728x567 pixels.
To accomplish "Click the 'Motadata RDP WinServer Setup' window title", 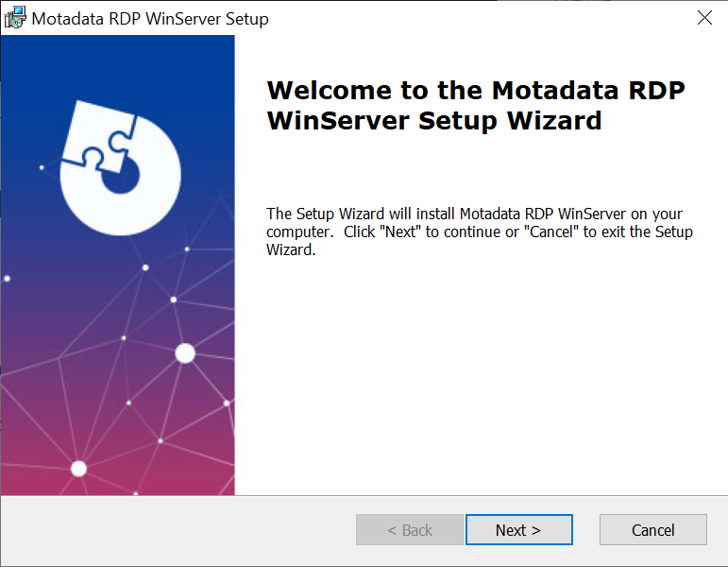I will [150, 19].
